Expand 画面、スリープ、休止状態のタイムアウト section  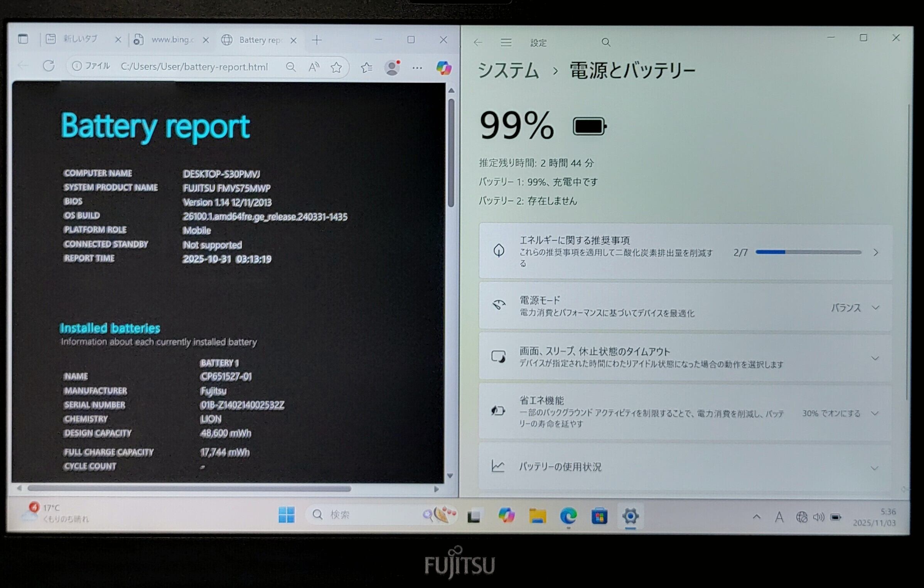point(875,358)
